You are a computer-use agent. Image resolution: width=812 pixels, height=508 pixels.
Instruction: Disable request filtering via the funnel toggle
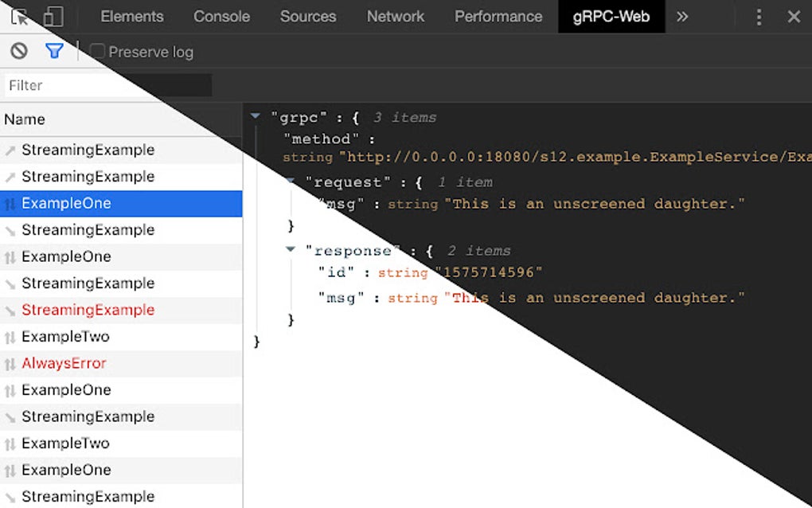[x=54, y=51]
